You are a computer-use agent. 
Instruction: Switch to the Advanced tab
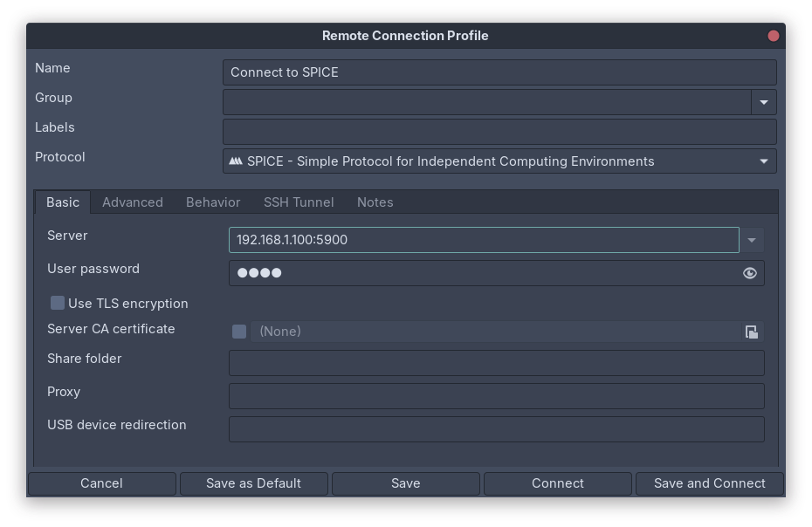coord(133,202)
